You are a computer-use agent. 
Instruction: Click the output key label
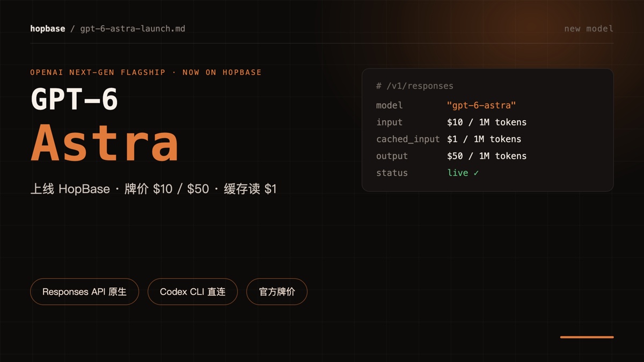click(x=392, y=157)
